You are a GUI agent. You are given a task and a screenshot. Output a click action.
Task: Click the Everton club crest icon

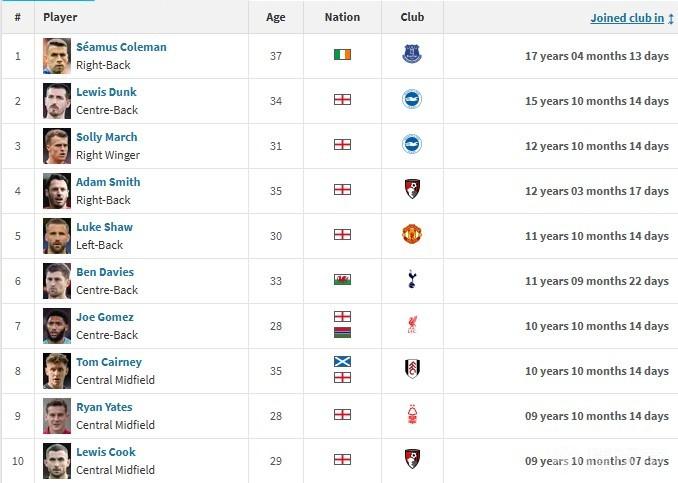click(x=412, y=54)
